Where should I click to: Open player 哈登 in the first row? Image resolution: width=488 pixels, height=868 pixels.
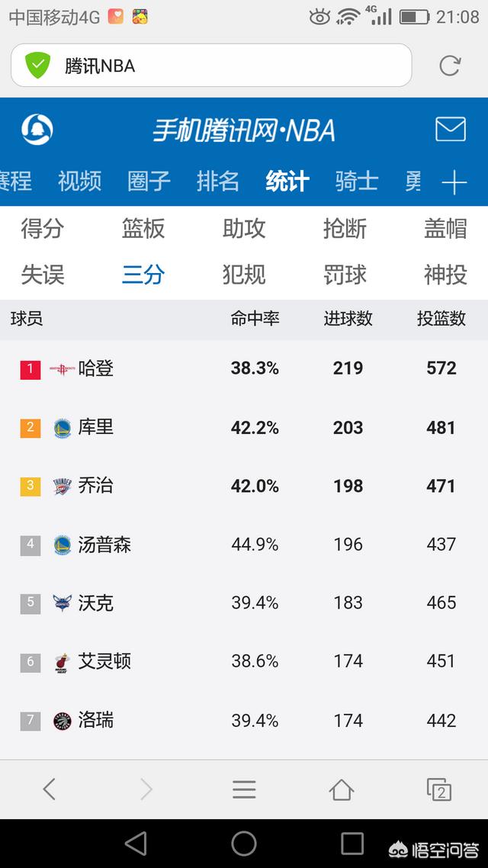[95, 369]
